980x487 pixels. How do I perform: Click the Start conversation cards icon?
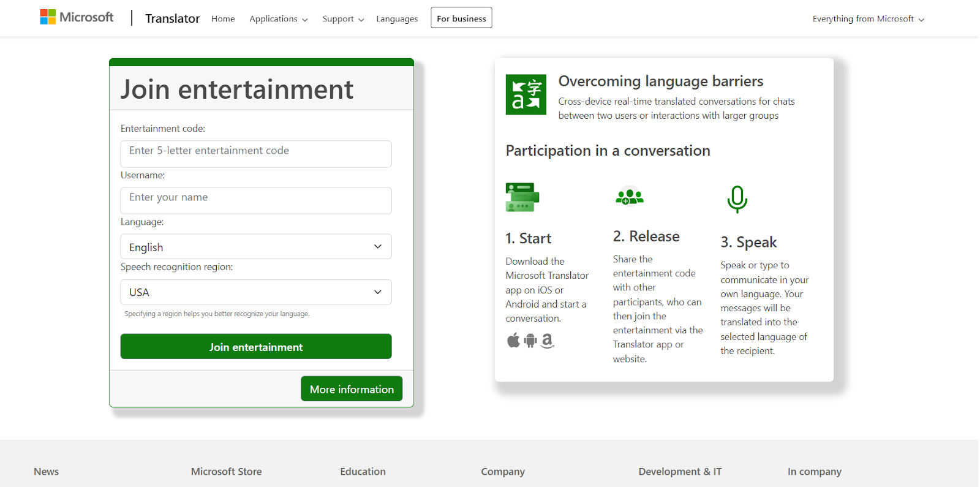tap(522, 197)
